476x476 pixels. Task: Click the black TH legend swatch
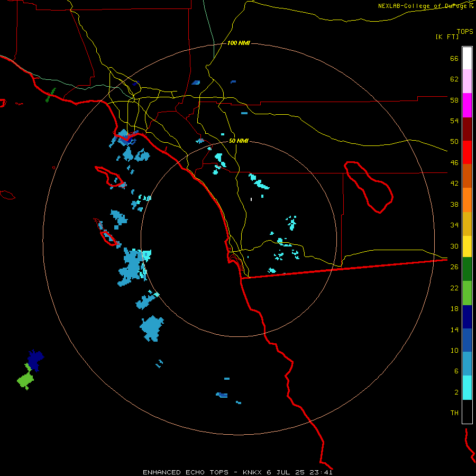tap(467, 411)
